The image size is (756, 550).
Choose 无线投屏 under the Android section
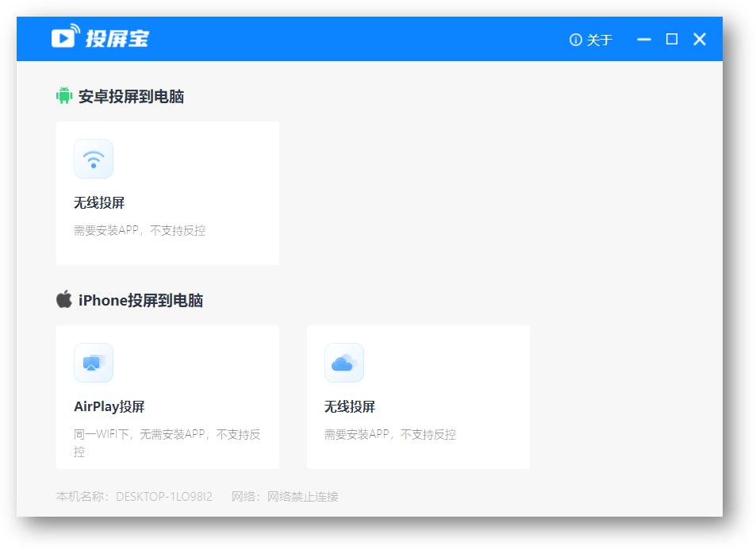[x=99, y=202]
